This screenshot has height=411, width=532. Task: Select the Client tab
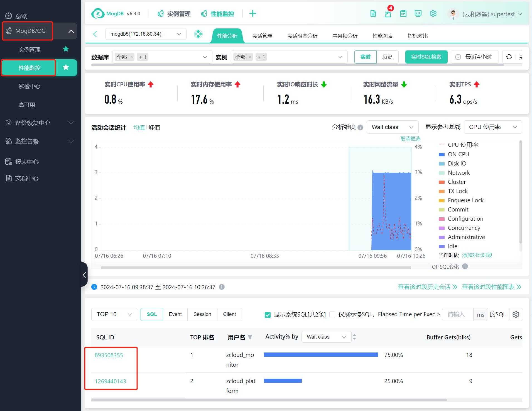click(229, 314)
